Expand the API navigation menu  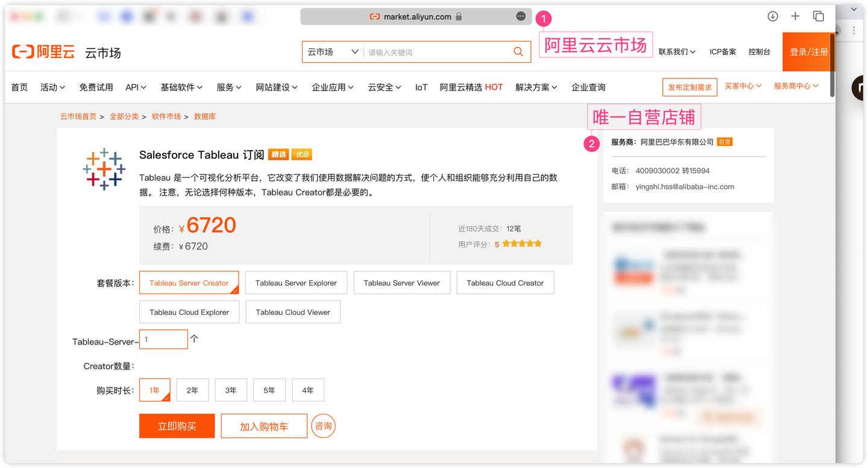[x=136, y=87]
